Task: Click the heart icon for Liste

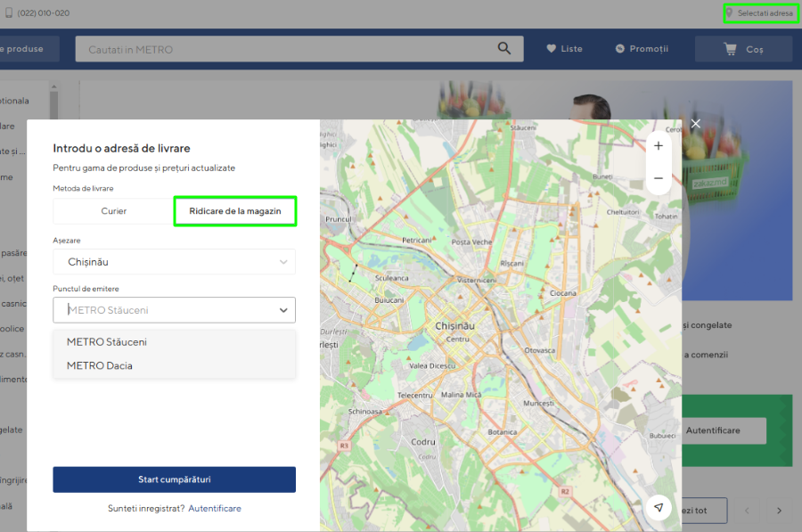Action: pyautogui.click(x=551, y=49)
